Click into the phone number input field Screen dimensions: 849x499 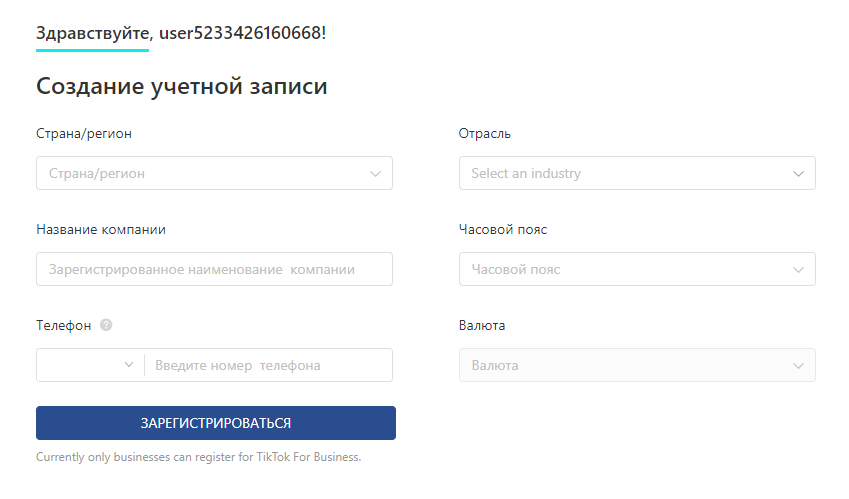[268, 365]
